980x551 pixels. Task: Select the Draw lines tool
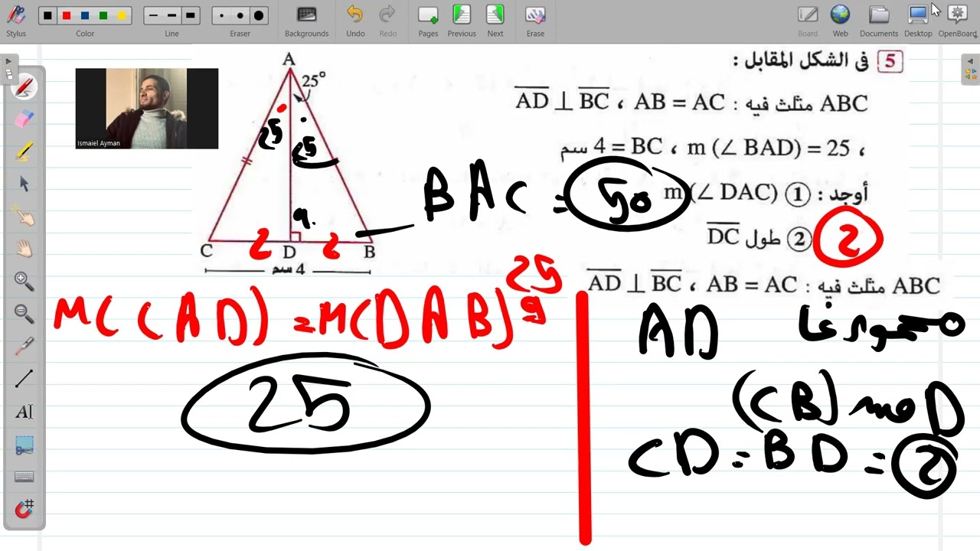point(24,378)
